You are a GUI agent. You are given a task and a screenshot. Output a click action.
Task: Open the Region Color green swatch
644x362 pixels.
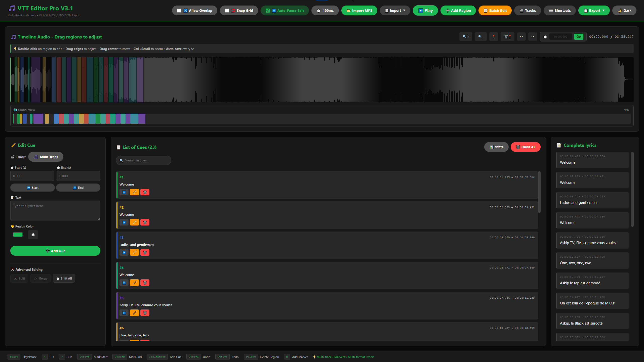click(18, 235)
